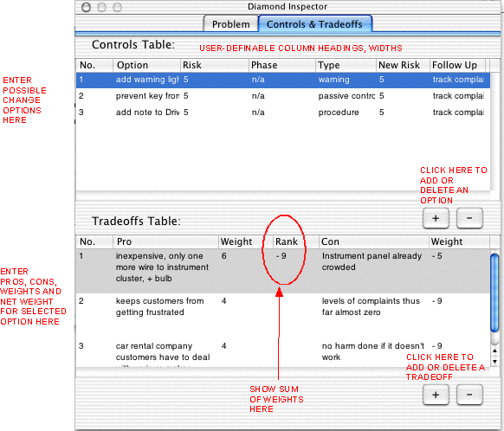Select option 3 'add note to Driv' row
Screen dimensions: 504x431
[x=283, y=113]
